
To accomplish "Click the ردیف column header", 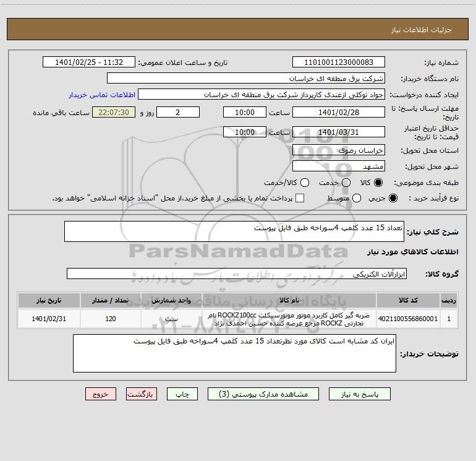I will 449,300.
